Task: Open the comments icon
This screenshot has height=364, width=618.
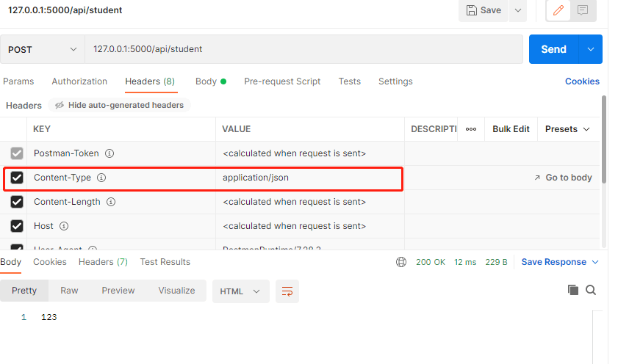Action: 583,10
